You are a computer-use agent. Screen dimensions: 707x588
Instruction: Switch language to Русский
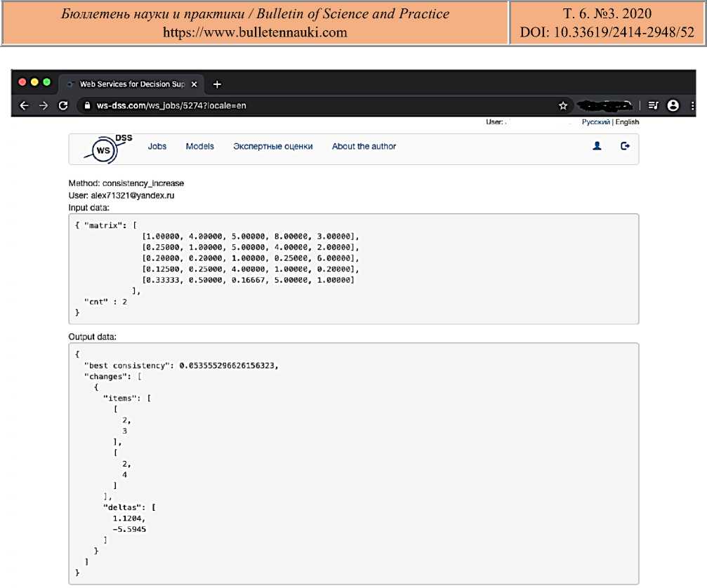[x=595, y=122]
